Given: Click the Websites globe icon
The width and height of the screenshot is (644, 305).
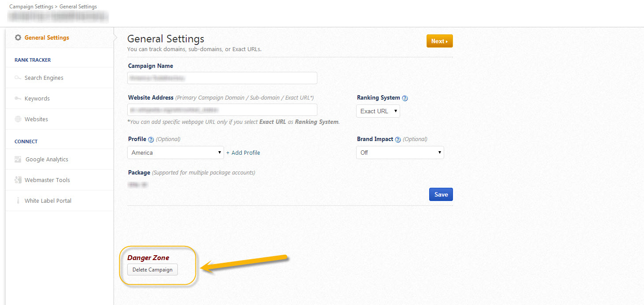Looking at the screenshot, I should (18, 119).
